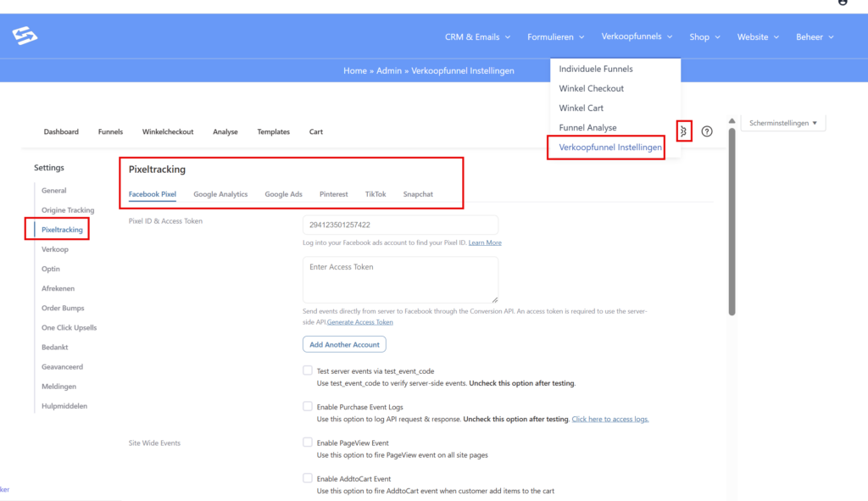Toggle Enable PageView Event checkbox

308,443
